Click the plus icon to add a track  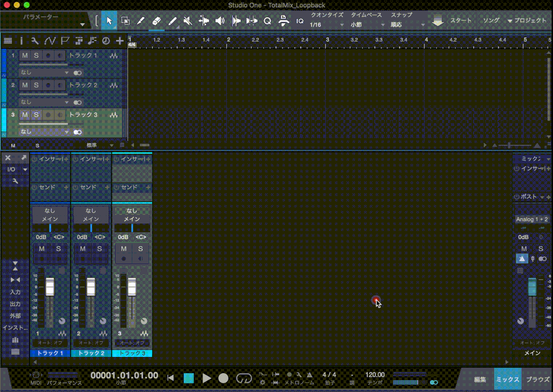[x=120, y=40]
